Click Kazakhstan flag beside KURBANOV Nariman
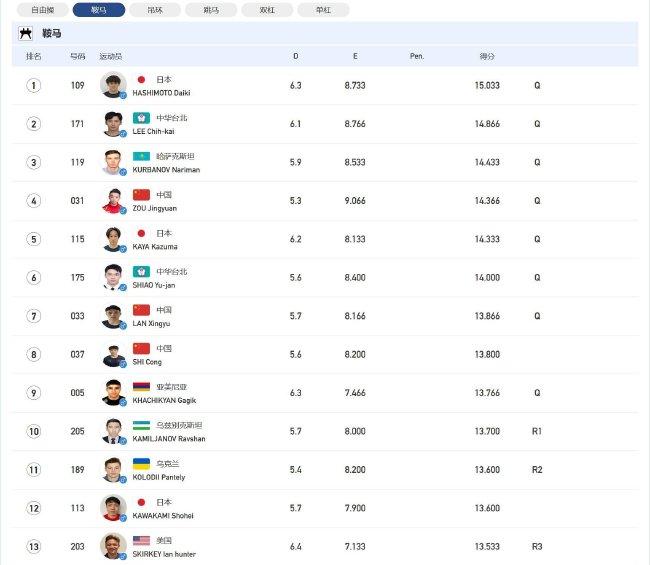Viewport: 650px width, 565px height. coord(141,156)
